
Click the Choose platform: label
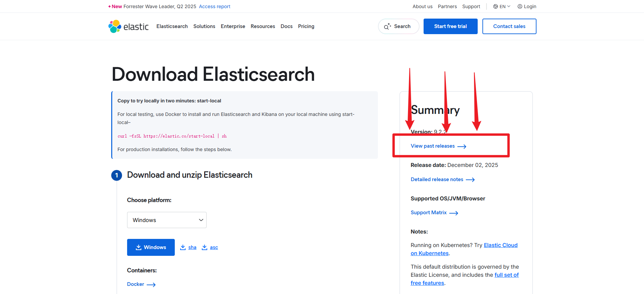coord(149,200)
